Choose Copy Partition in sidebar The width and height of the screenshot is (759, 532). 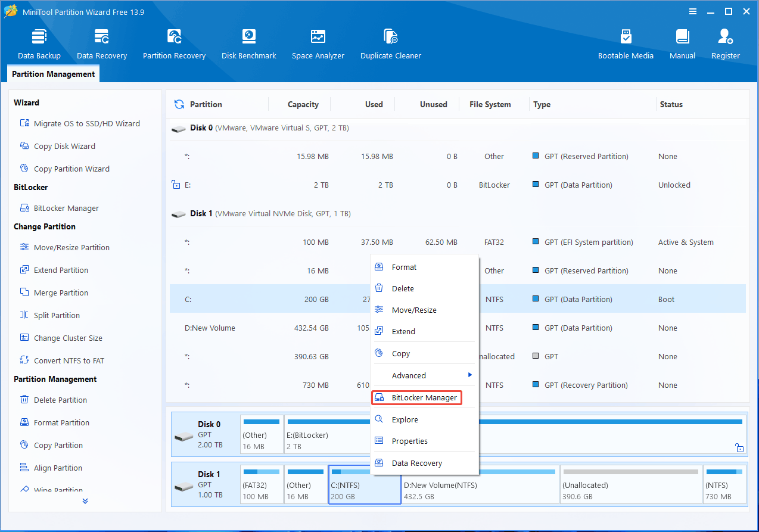click(x=51, y=445)
